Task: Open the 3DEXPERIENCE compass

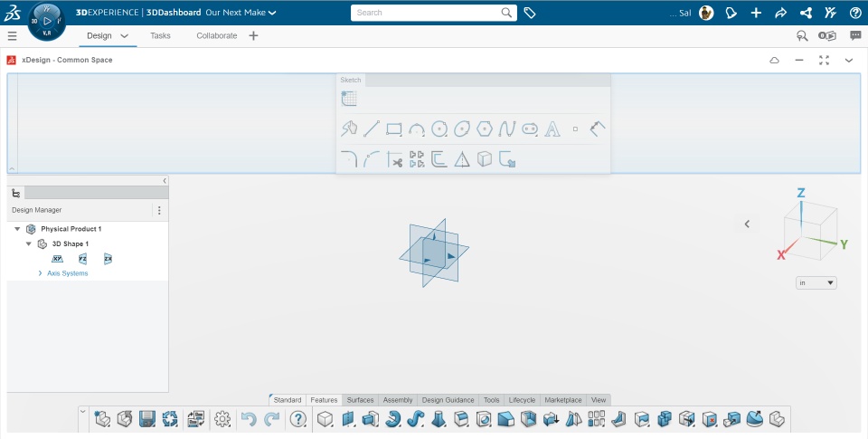Action: pyautogui.click(x=47, y=21)
